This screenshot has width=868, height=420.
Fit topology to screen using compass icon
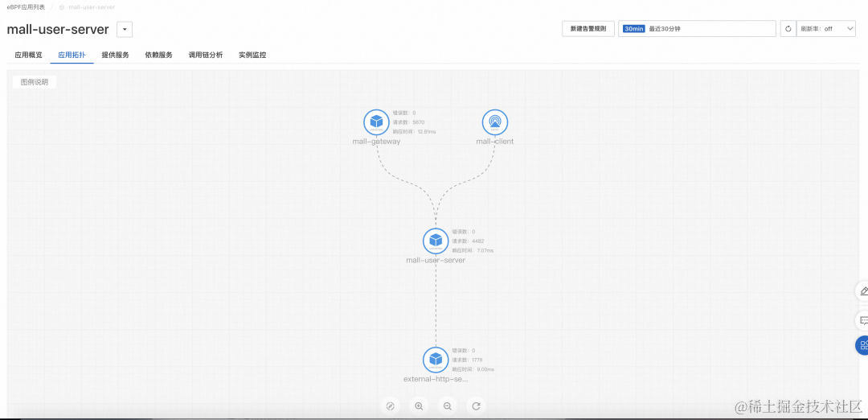point(391,406)
